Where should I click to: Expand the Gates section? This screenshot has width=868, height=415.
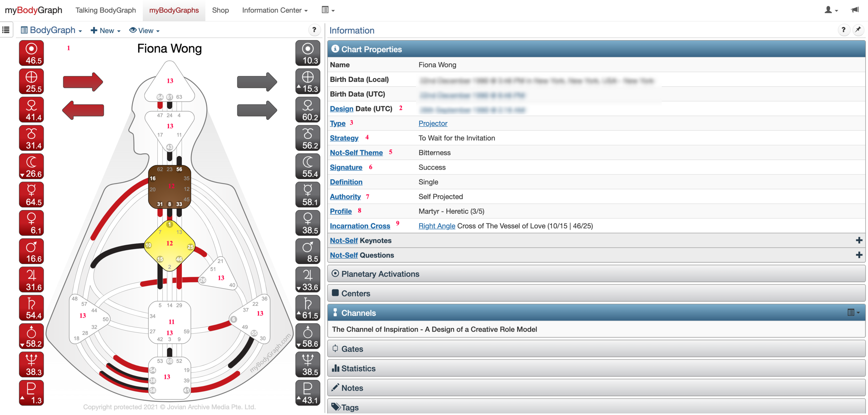pos(596,349)
